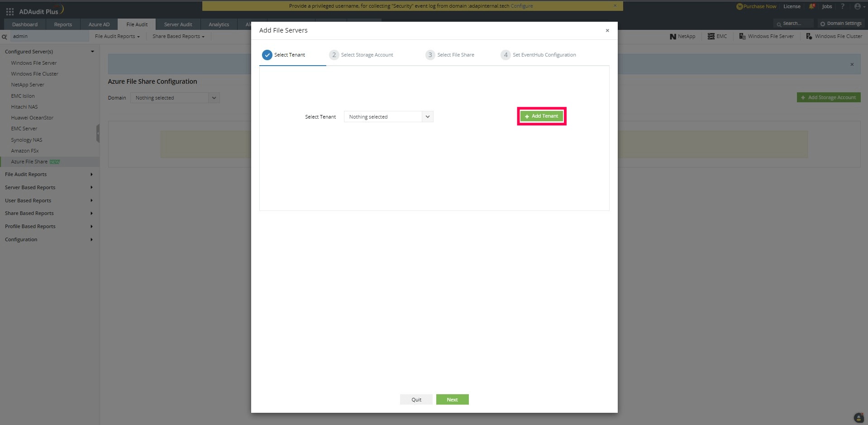Open the user profile account icon
The height and width of the screenshot is (425, 868).
pos(858,6)
